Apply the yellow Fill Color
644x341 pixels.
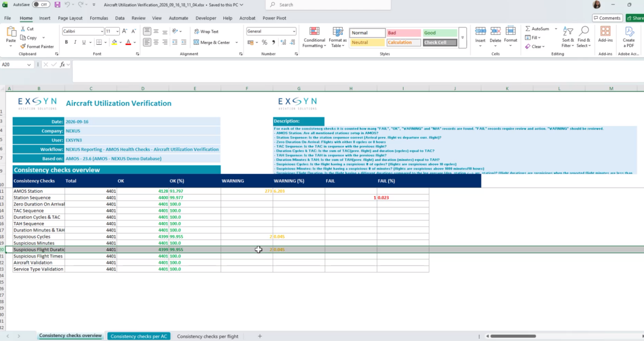click(114, 43)
